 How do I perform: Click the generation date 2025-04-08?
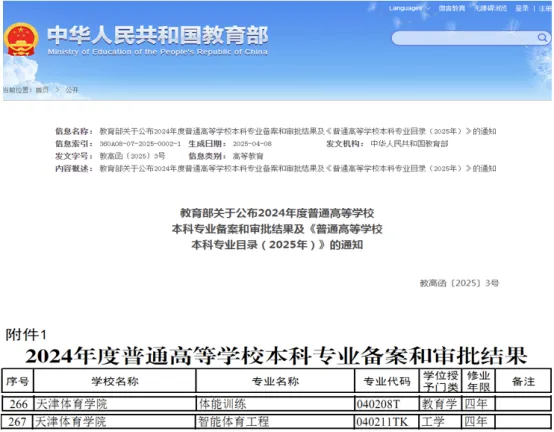252,144
